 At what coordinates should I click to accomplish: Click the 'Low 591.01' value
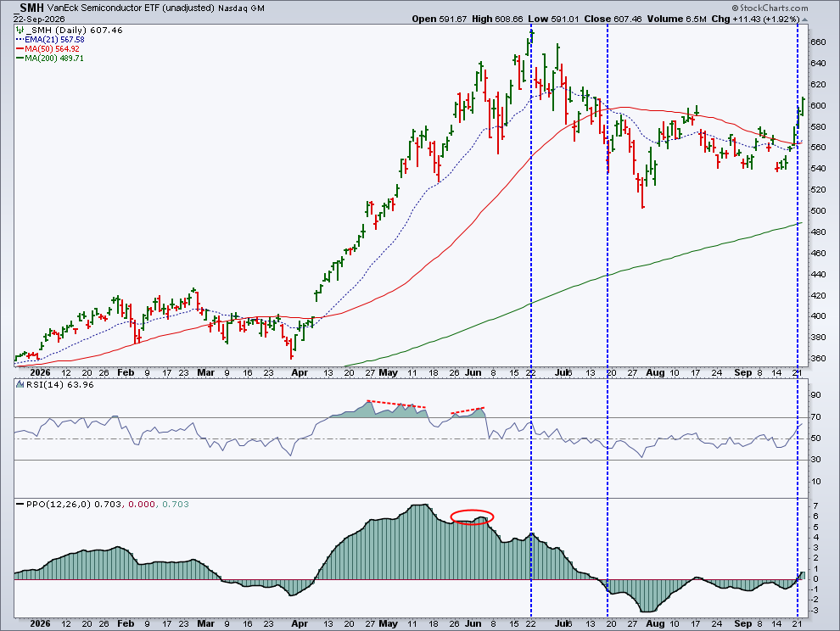click(553, 19)
